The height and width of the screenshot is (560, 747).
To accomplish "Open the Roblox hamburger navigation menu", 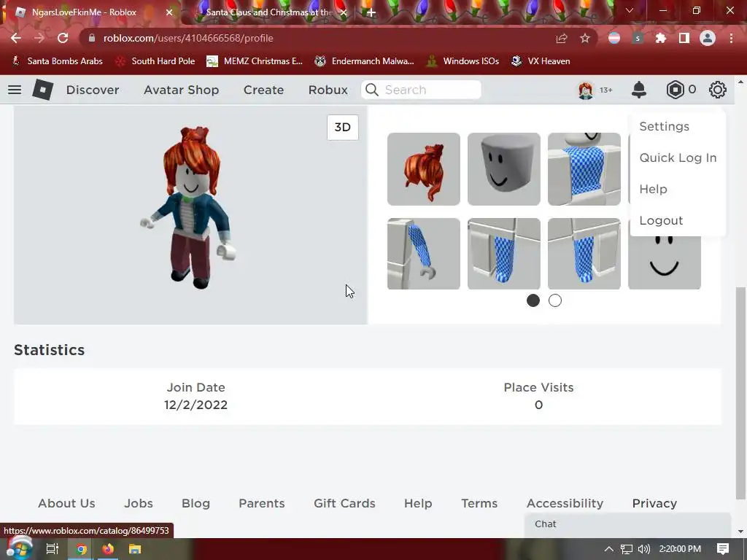I will [x=15, y=90].
